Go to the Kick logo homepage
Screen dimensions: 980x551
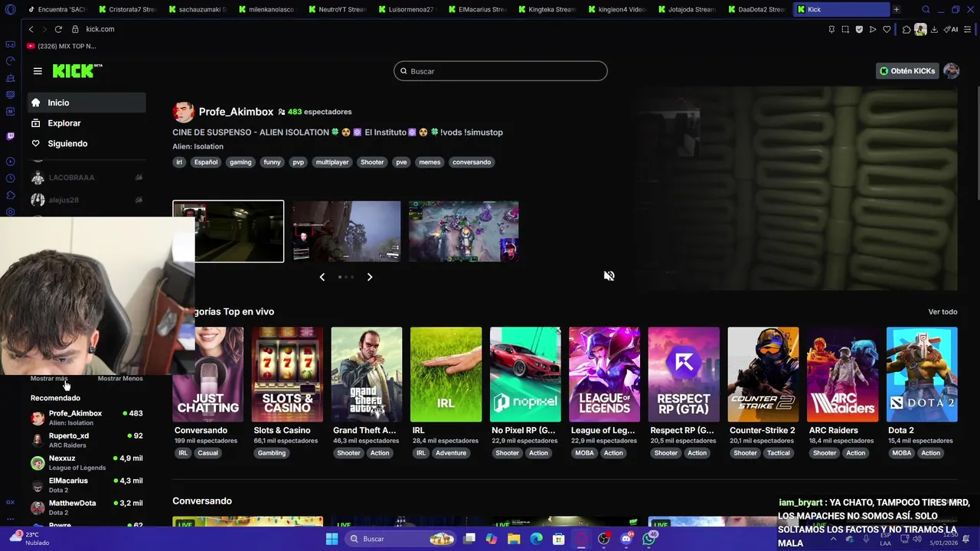tap(77, 70)
